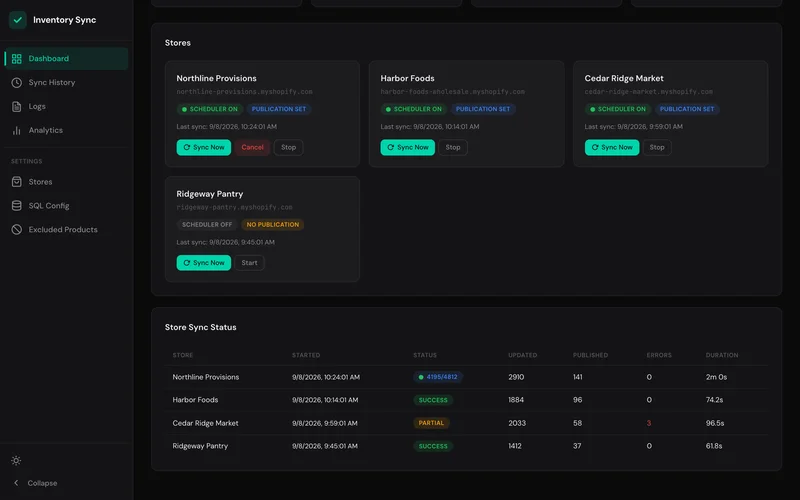Click Ridgeway Pantry NO PUBLICATION badge
Viewport: 800px width, 500px height.
pyautogui.click(x=272, y=224)
